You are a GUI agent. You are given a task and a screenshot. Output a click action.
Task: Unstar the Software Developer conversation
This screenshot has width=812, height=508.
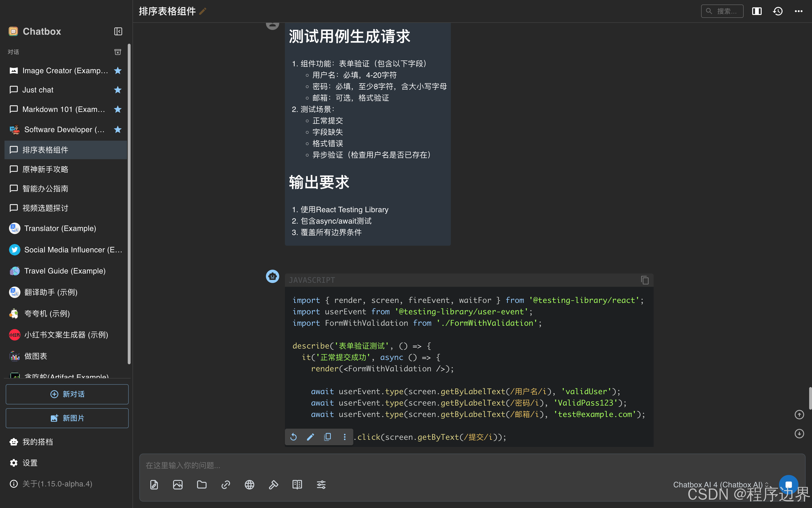coord(118,129)
